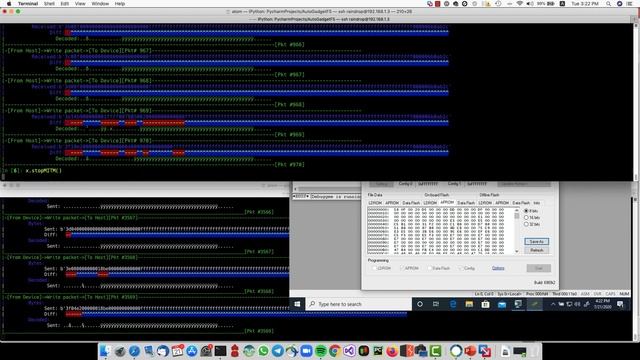Open the Edit menu
640x360 pixels.
tap(64, 4)
